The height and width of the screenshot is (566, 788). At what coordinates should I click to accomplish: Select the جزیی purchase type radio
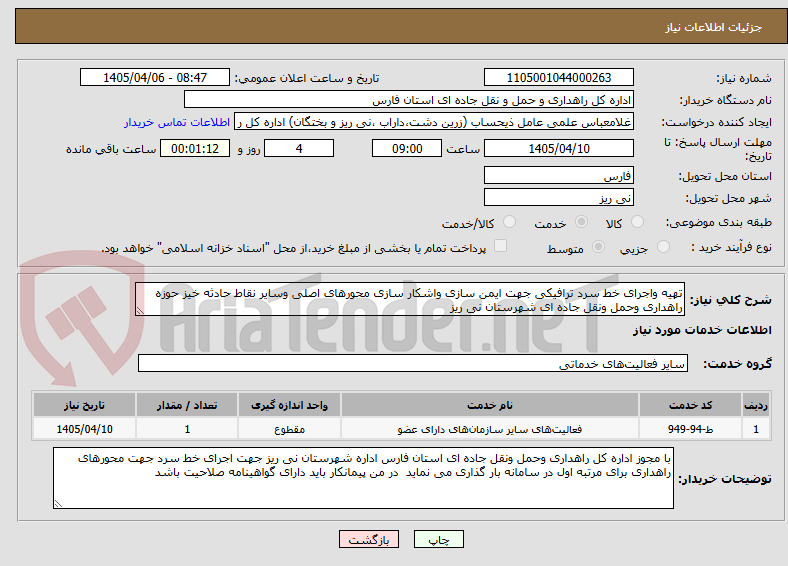click(x=663, y=247)
